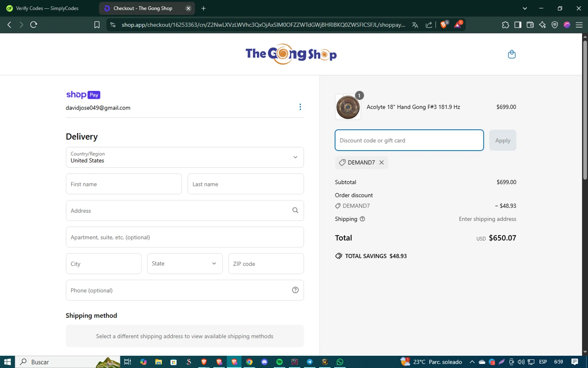Click the email davidjose049@gmail.com
This screenshot has width=588, height=368.
pos(98,108)
